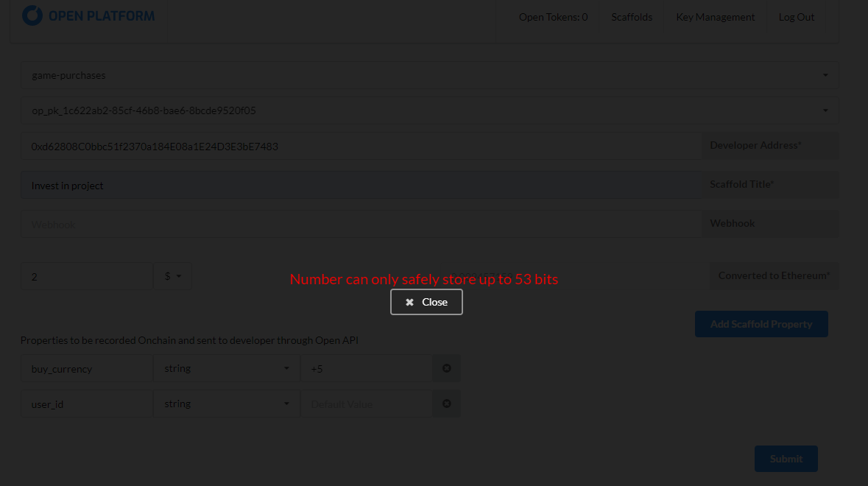Open the currency selector showing $
868x486 pixels.
click(x=173, y=275)
